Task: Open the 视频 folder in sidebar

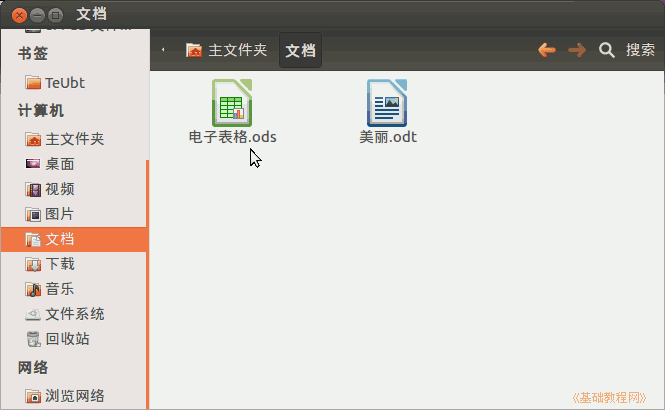Action: tap(60, 189)
